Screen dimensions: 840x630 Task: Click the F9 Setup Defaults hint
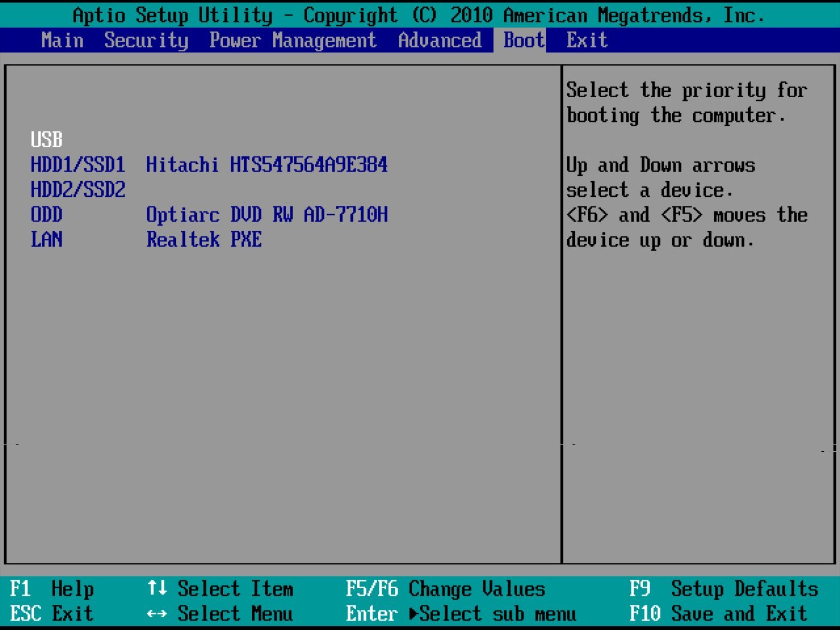724,589
